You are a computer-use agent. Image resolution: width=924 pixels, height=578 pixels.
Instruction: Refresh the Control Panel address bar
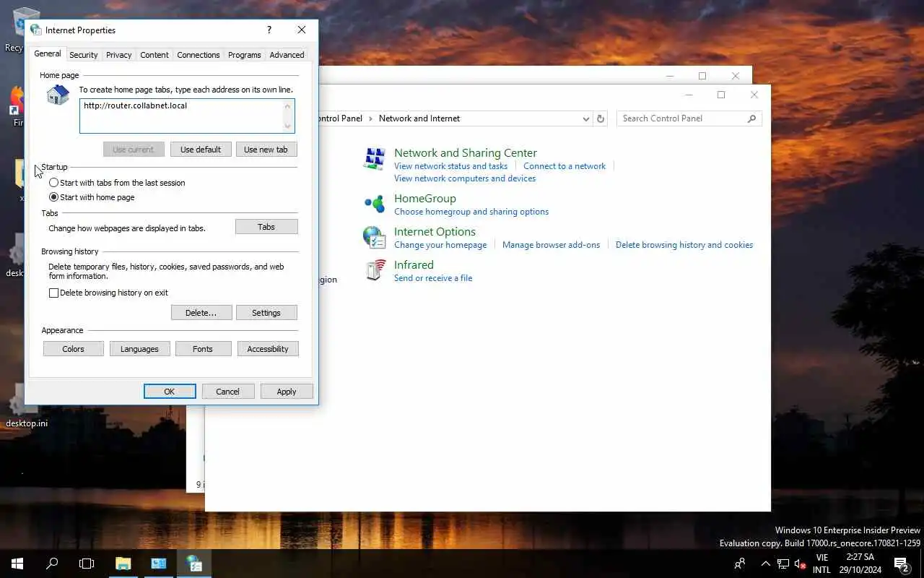click(601, 118)
